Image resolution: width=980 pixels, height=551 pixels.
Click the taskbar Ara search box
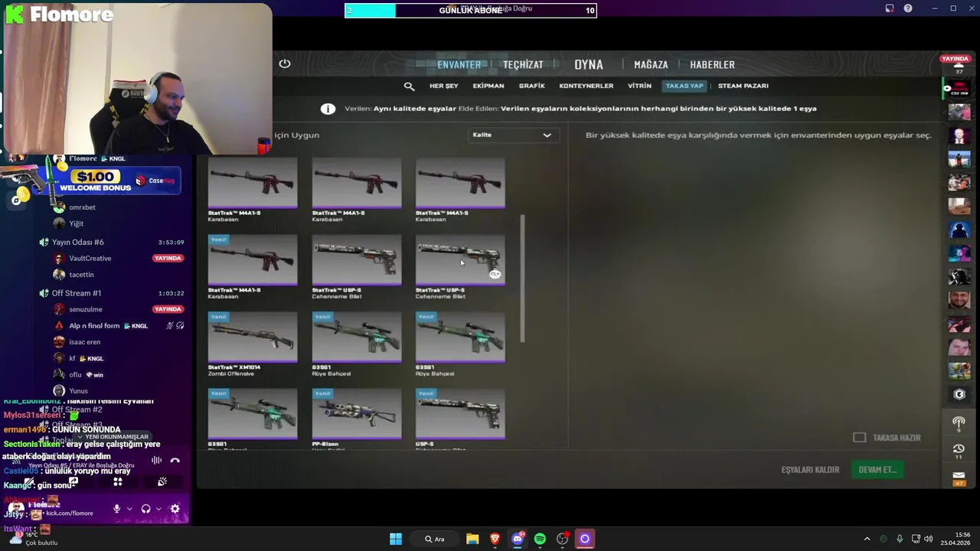coord(434,539)
